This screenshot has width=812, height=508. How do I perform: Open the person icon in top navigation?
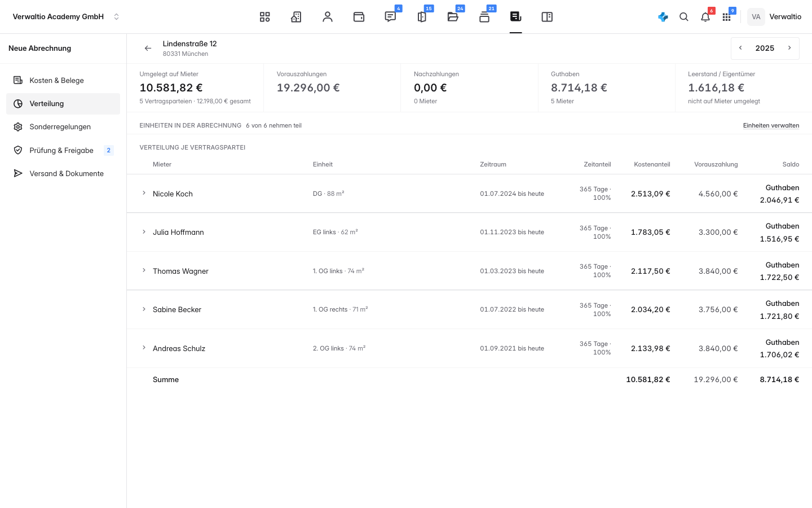pyautogui.click(x=328, y=17)
